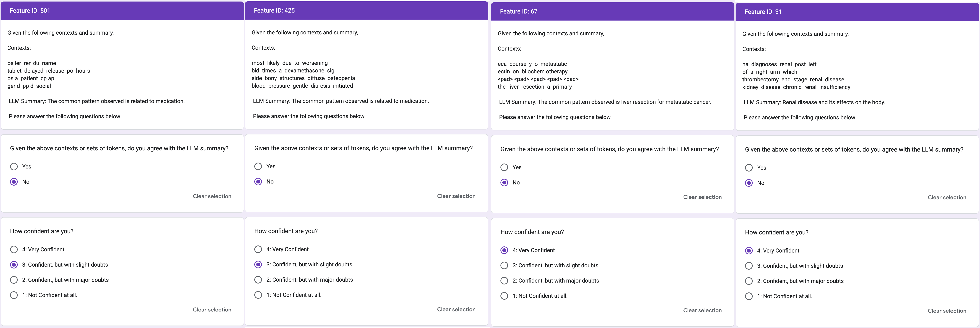This screenshot has width=980, height=328.
Task: Choose major doubts option for Feature ID 425
Action: [x=258, y=280]
